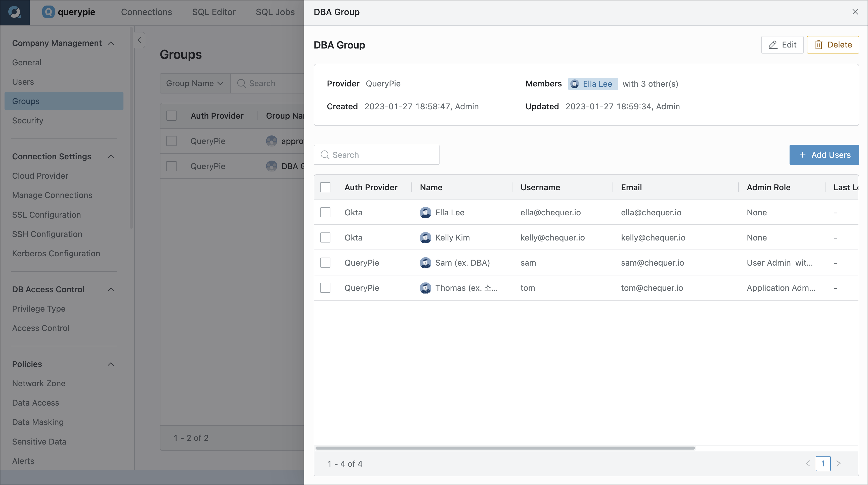Image resolution: width=868 pixels, height=485 pixels.
Task: Click the QueryPie swirl logo in top-left corner
Action: 15,12
